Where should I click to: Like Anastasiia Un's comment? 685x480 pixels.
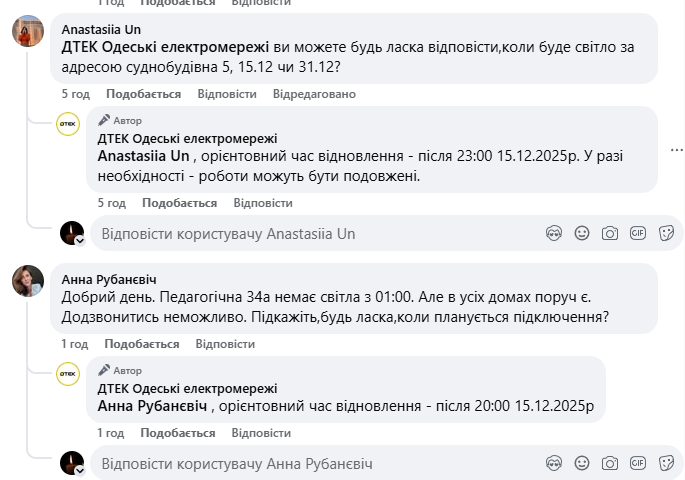pyautogui.click(x=143, y=94)
